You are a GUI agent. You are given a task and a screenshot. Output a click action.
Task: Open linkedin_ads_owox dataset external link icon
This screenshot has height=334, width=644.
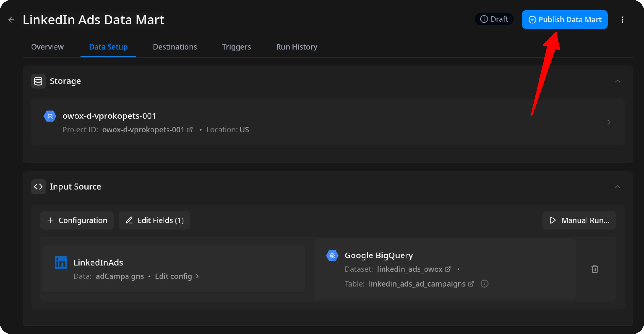click(x=448, y=269)
